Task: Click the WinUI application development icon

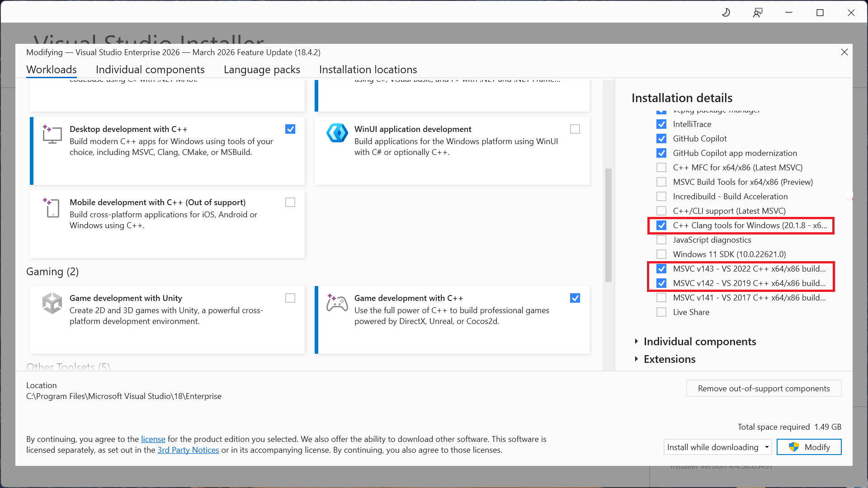Action: click(337, 133)
